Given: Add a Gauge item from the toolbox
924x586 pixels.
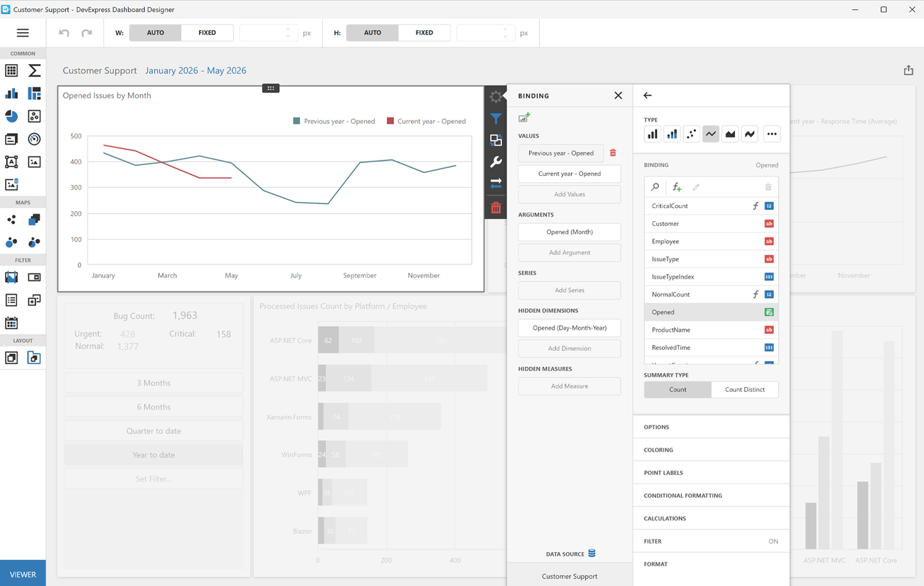Looking at the screenshot, I should 34,139.
